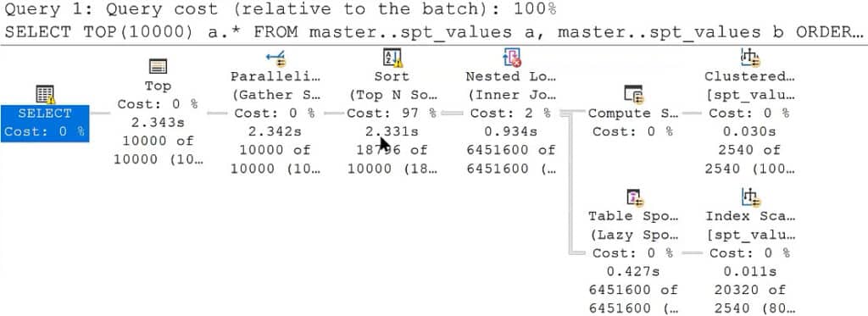Click the Top operator 2.343s timing
The width and height of the screenshot is (868, 316).
tap(158, 122)
